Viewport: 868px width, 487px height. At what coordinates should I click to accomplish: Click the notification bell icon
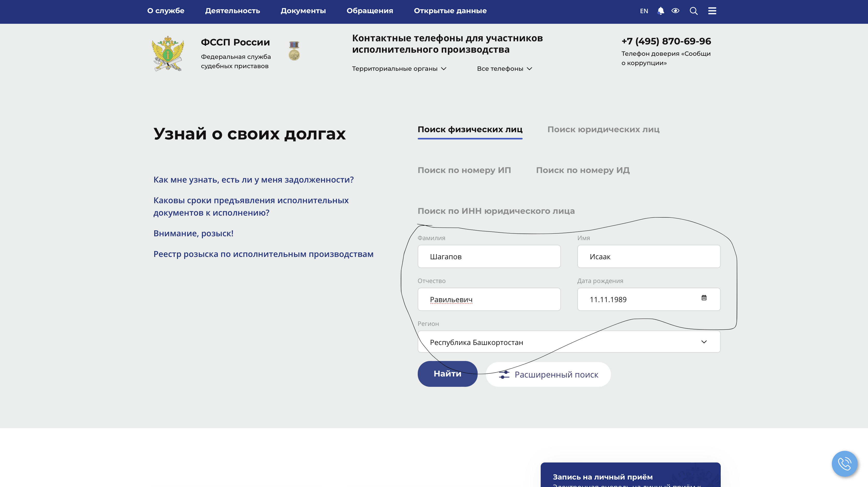pyautogui.click(x=661, y=11)
